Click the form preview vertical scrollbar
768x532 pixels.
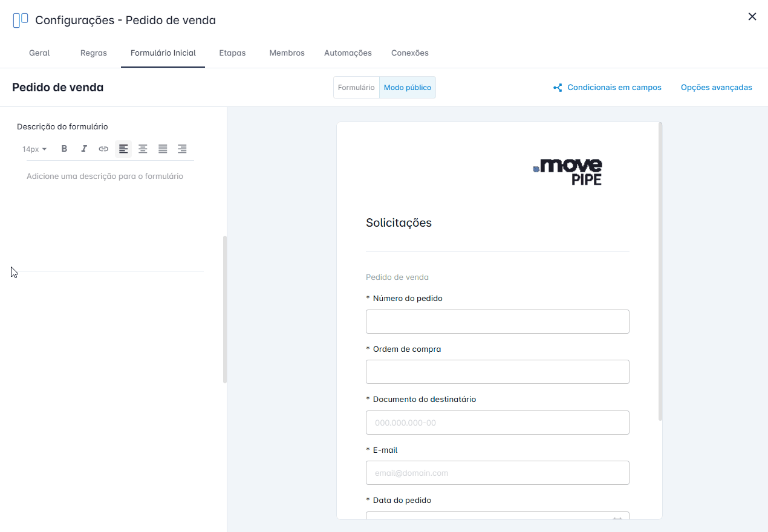pos(660,271)
